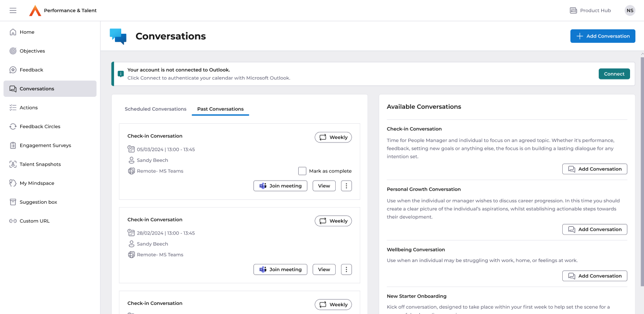The image size is (644, 314).
Task: Join meeting for the 05/03/2024 Check-in
Action: pos(280,186)
